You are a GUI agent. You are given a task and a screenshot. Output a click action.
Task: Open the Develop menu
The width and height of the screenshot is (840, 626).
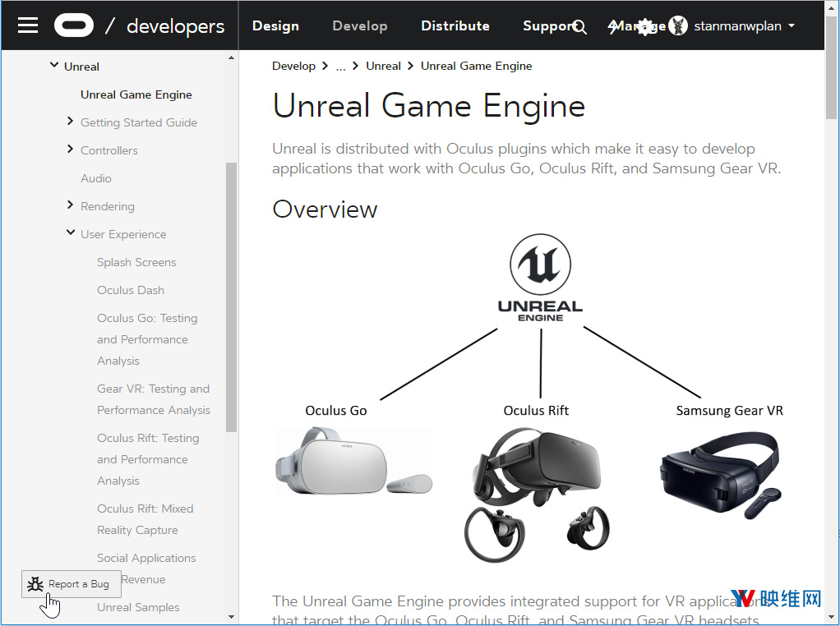point(360,25)
